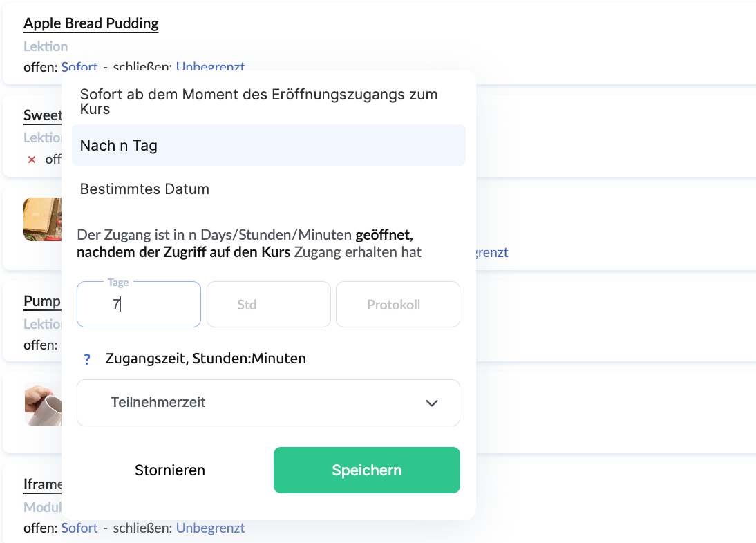Open the Pump lesson title link

pos(42,301)
